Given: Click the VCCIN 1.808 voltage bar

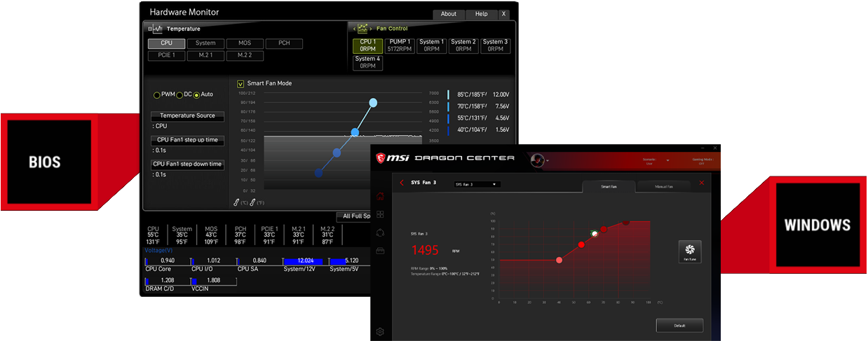Looking at the screenshot, I should point(213,280).
